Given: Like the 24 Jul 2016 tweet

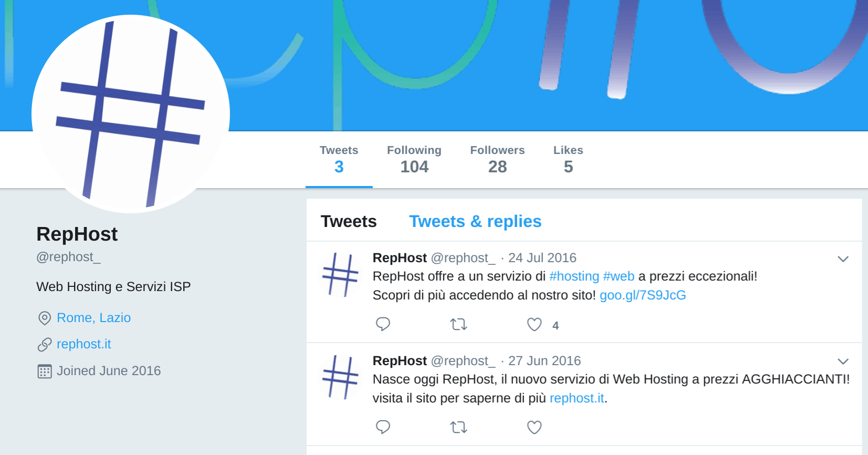Looking at the screenshot, I should [x=534, y=325].
